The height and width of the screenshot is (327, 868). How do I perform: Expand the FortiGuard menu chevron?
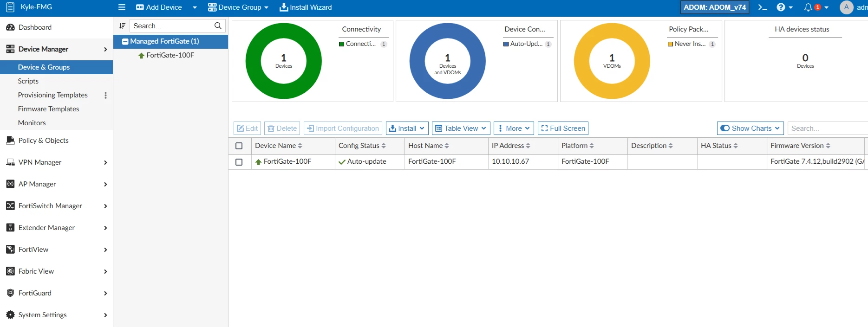tap(105, 293)
